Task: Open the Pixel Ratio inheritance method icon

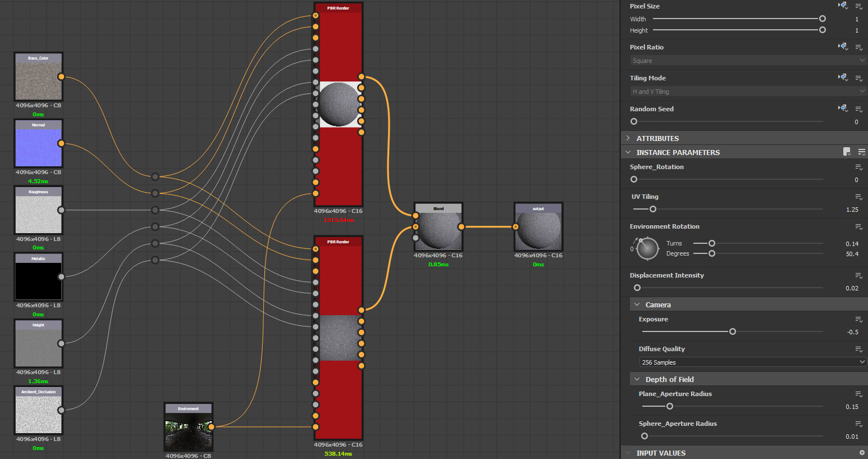Action: (842, 47)
